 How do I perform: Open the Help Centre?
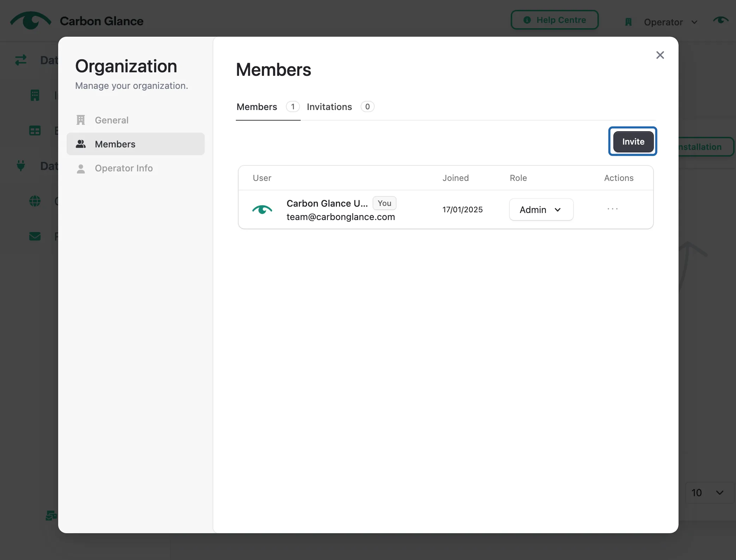[x=555, y=20]
